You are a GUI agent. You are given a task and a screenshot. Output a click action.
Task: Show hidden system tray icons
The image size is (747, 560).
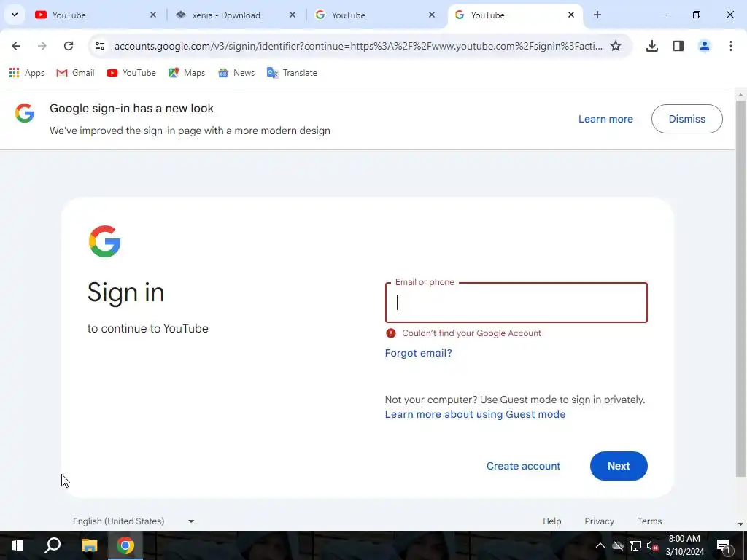pos(600,545)
